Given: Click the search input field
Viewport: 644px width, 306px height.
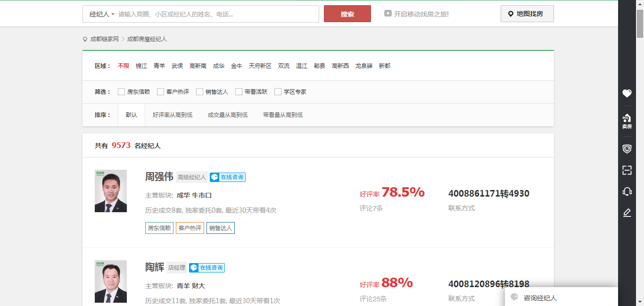Looking at the screenshot, I should 217,14.
